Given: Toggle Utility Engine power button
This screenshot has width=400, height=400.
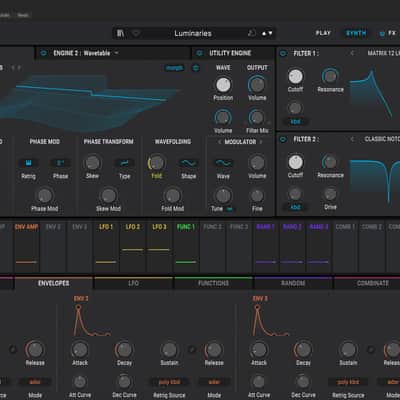Looking at the screenshot, I should 199,53.
